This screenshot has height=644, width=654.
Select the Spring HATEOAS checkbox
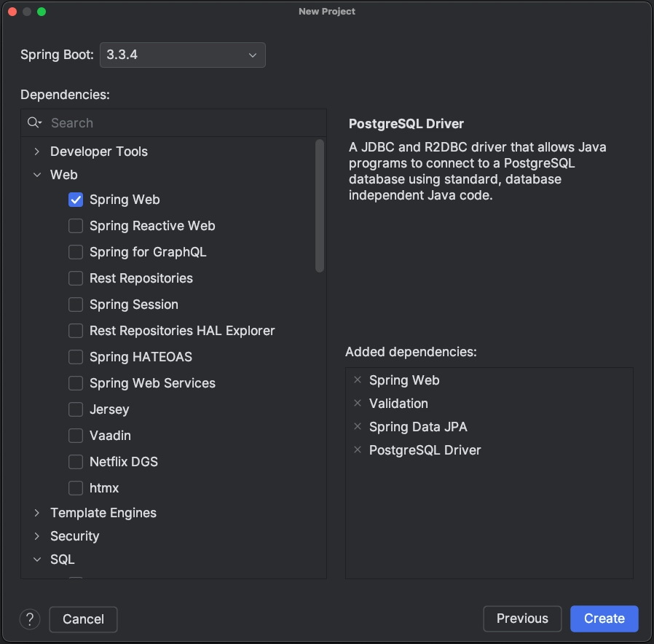(76, 357)
